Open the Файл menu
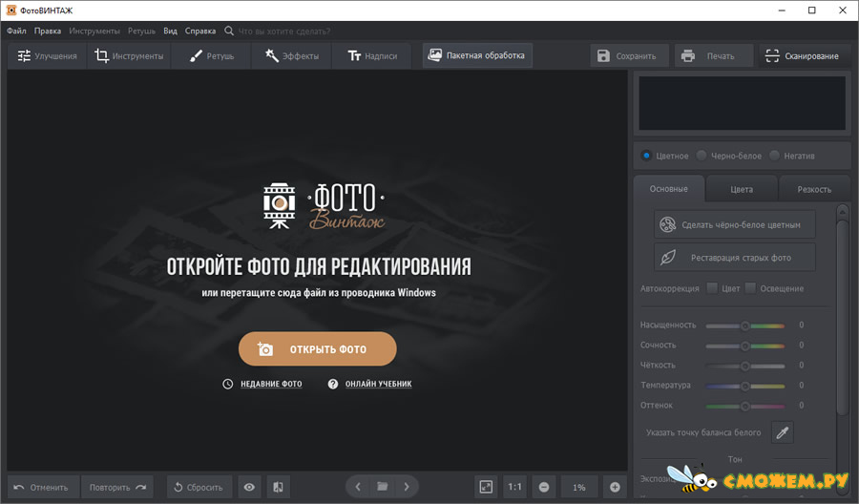This screenshot has width=859, height=504. pos(16,31)
